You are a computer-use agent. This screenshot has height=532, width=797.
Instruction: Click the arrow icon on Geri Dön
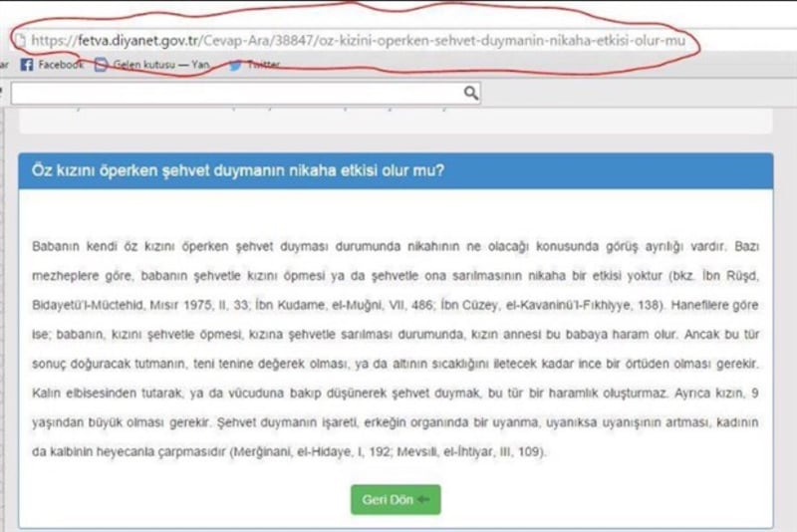pyautogui.click(x=423, y=499)
